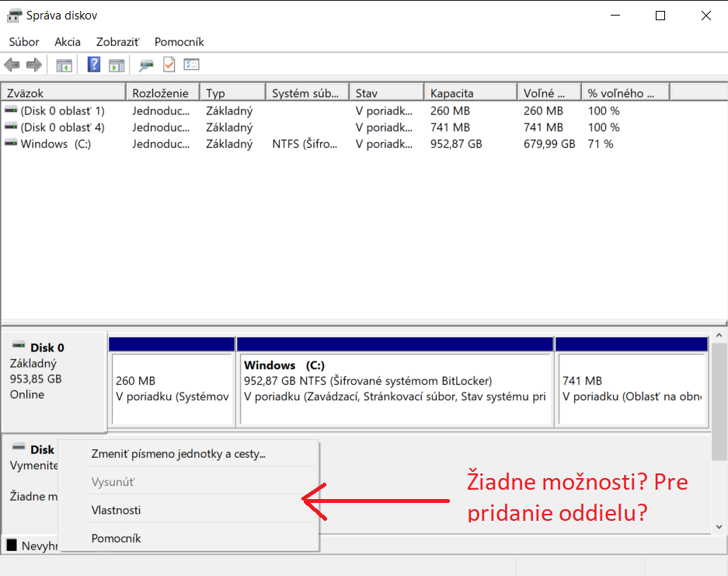This screenshot has width=728, height=576.
Task: Click the scroll down arrow in disk pane
Action: coord(719,526)
